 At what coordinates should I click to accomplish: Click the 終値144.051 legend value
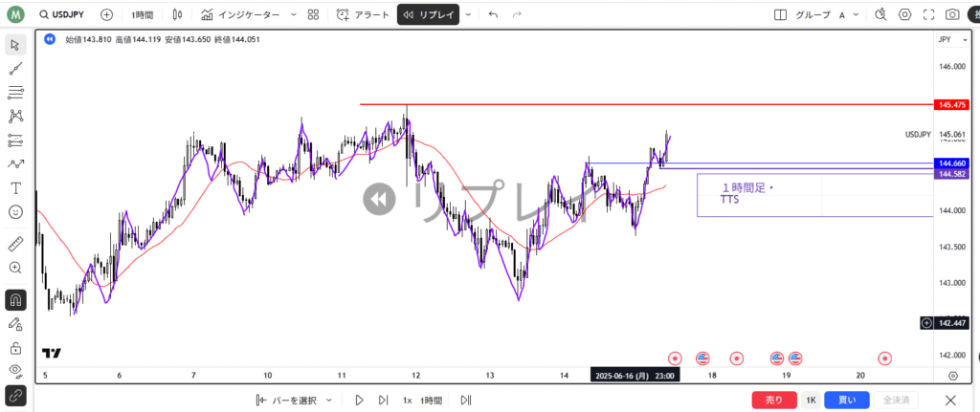(x=237, y=39)
